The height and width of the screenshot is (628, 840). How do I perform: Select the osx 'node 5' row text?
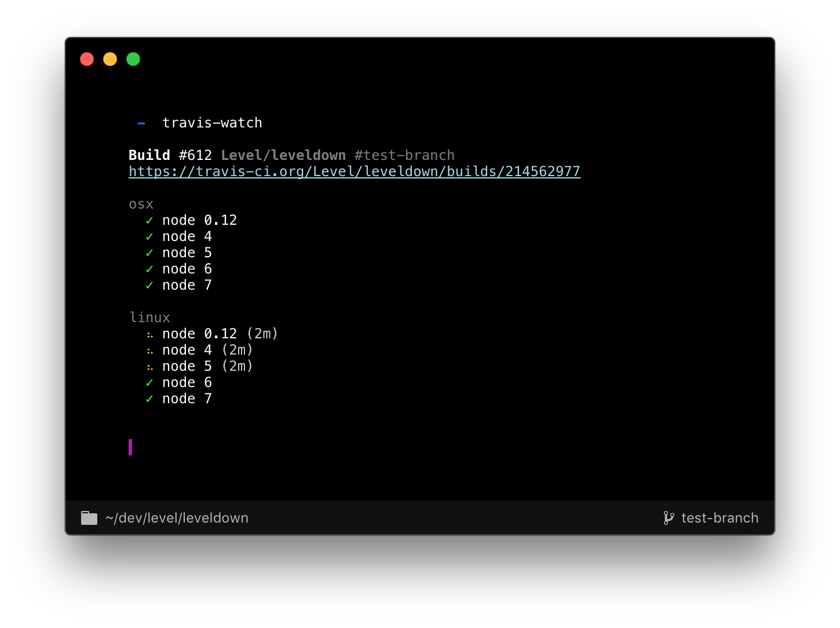pyautogui.click(x=187, y=253)
